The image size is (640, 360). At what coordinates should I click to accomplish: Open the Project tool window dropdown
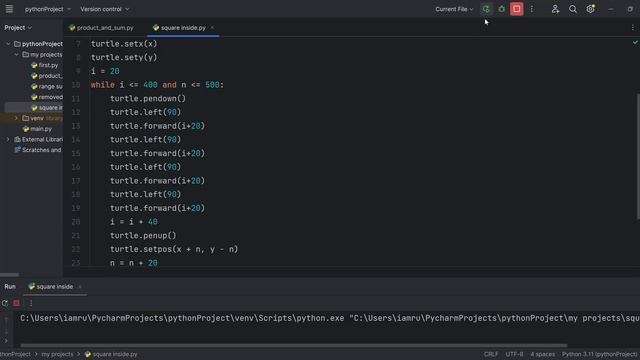pyautogui.click(x=18, y=28)
